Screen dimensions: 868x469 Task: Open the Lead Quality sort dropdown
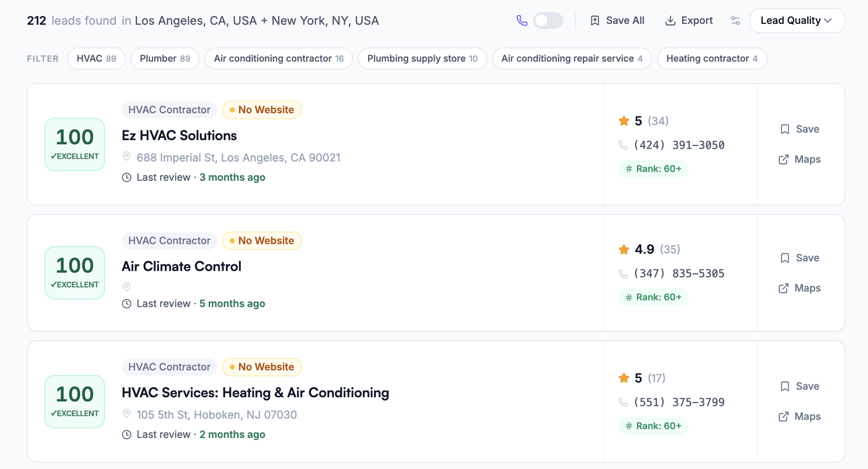797,21
